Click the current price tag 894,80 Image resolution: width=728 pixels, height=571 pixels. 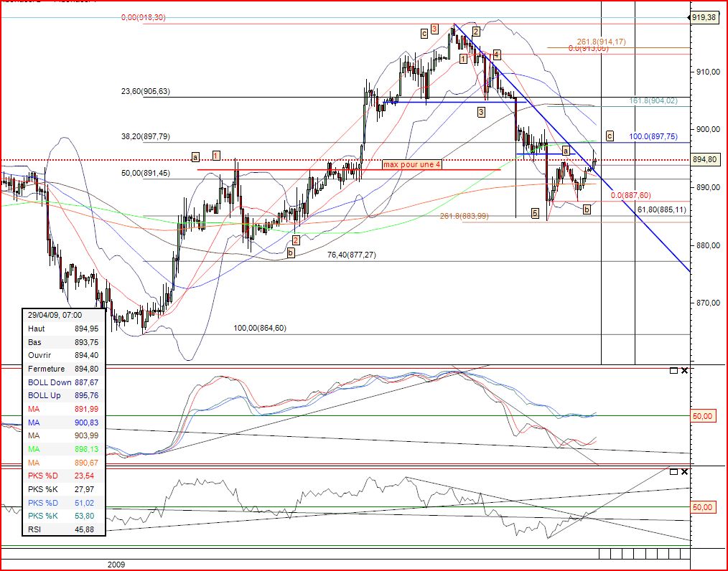tap(706, 159)
